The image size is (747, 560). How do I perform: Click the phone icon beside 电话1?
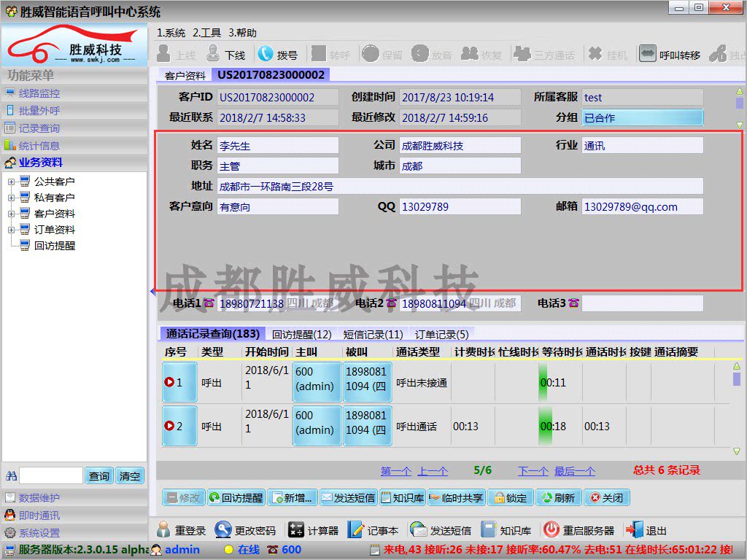(209, 303)
